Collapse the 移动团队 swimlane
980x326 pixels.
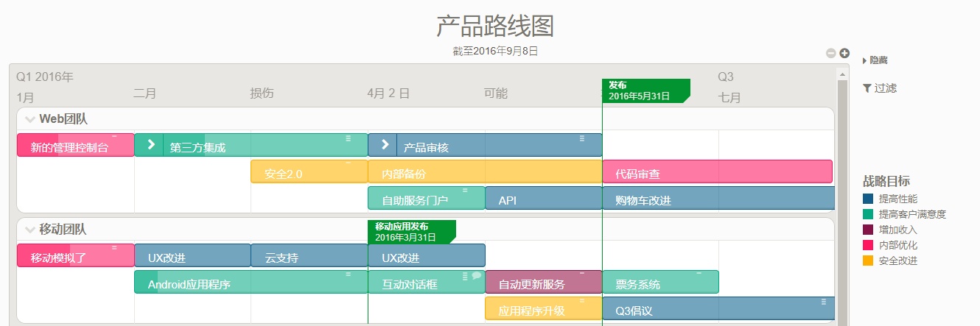click(30, 230)
